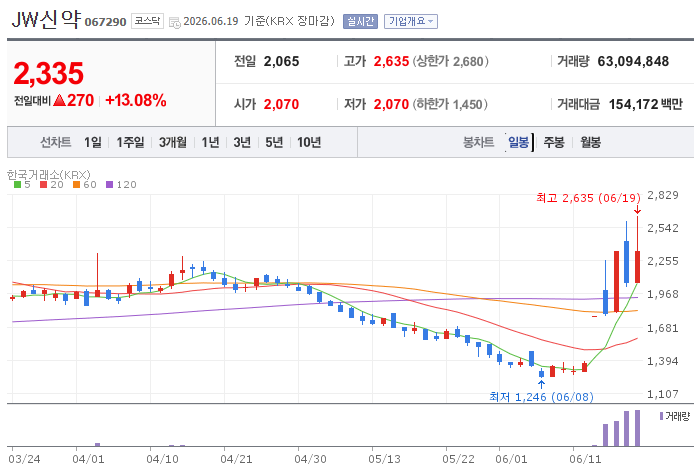Click the 하한가 1,450 text
Image resolution: width=694 pixels, height=472 pixels.
[451, 104]
